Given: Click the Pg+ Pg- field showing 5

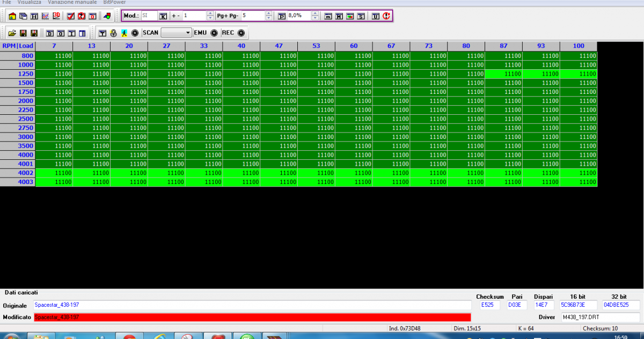Looking at the screenshot, I should point(253,16).
